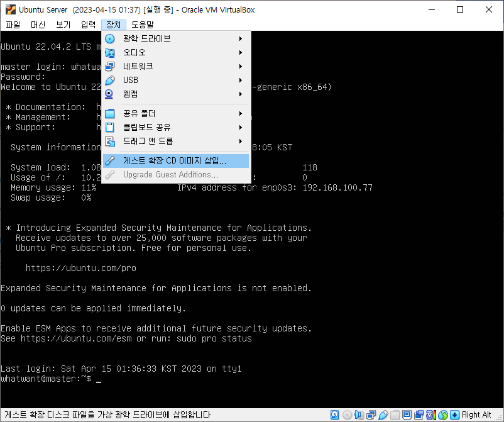
Task: Close the open 장치 menu
Action: point(114,25)
